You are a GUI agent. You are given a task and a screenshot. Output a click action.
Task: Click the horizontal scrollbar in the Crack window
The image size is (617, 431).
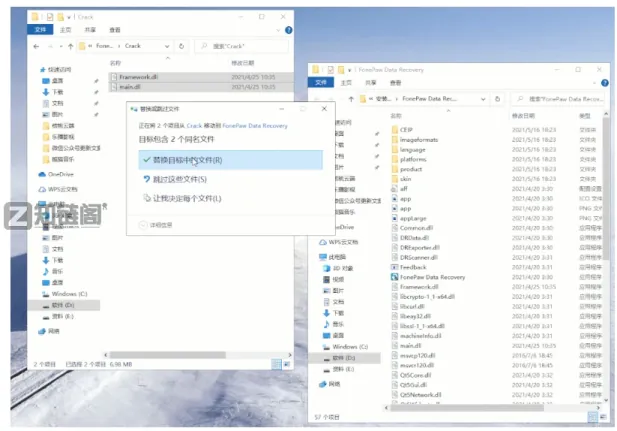click(168, 355)
